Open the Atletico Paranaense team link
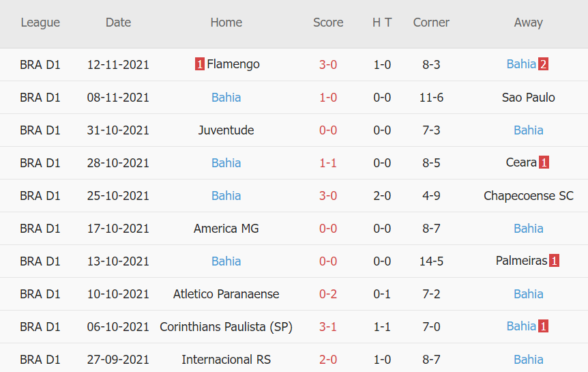 [226, 294]
